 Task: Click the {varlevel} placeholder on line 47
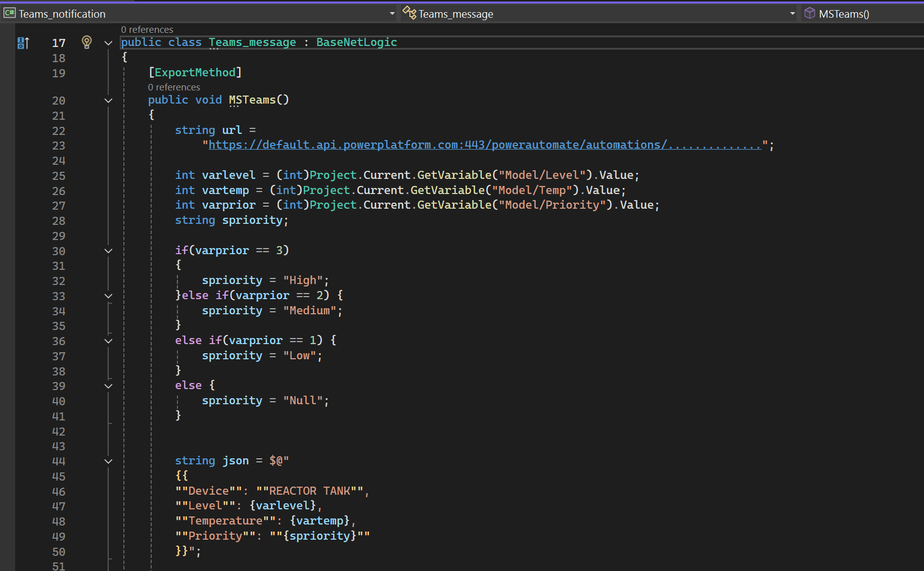283,505
